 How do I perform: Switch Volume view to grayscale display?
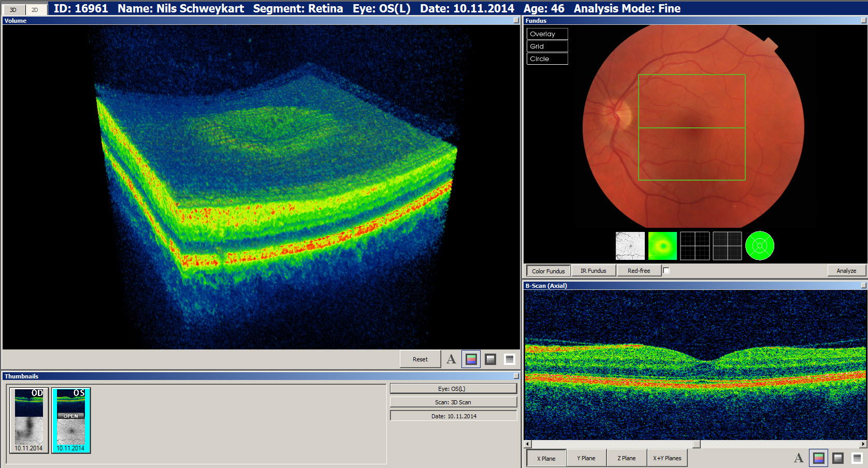[490, 359]
